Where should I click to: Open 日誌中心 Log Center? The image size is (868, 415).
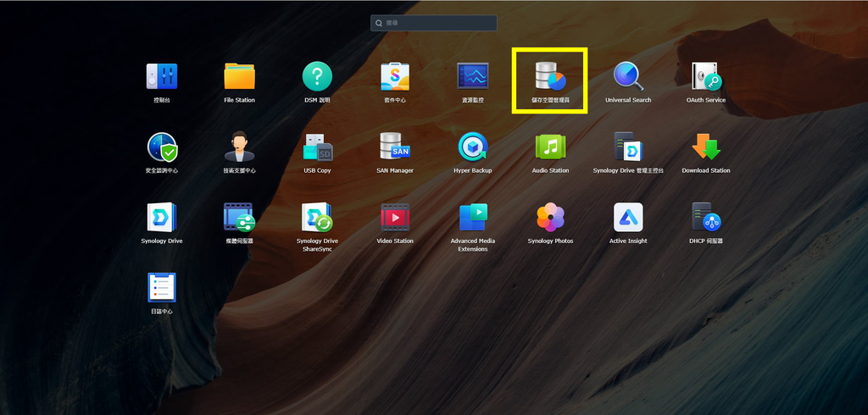(162, 287)
